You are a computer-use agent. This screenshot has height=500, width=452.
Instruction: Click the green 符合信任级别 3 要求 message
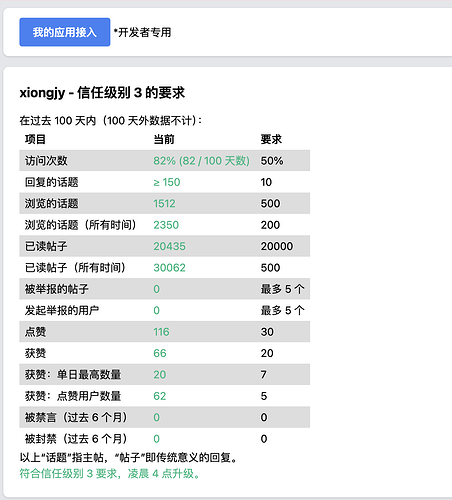click(x=110, y=474)
